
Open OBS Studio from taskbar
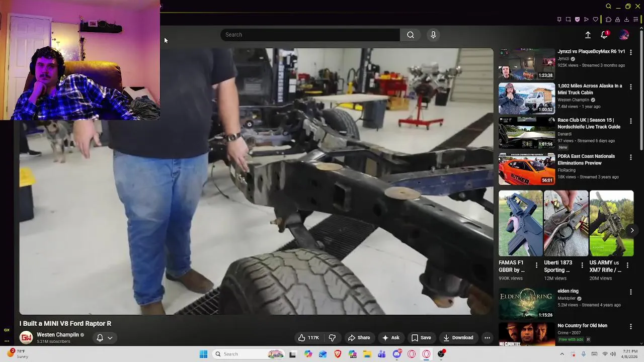coord(441,354)
